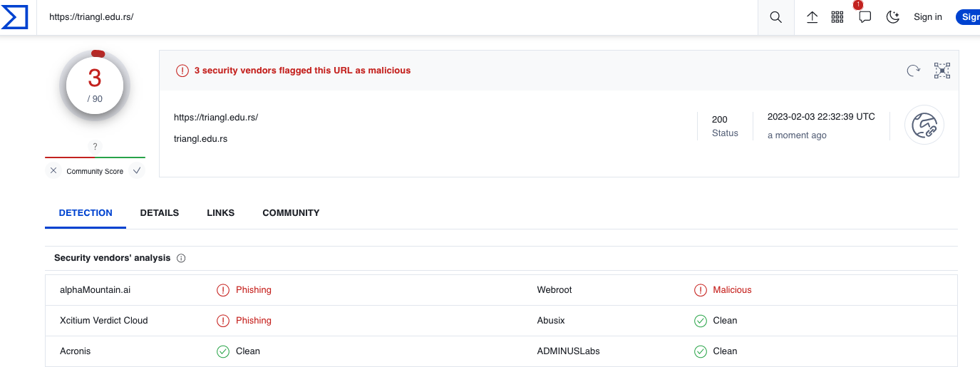
Task: Open the graph similarity icon
Action: 942,71
